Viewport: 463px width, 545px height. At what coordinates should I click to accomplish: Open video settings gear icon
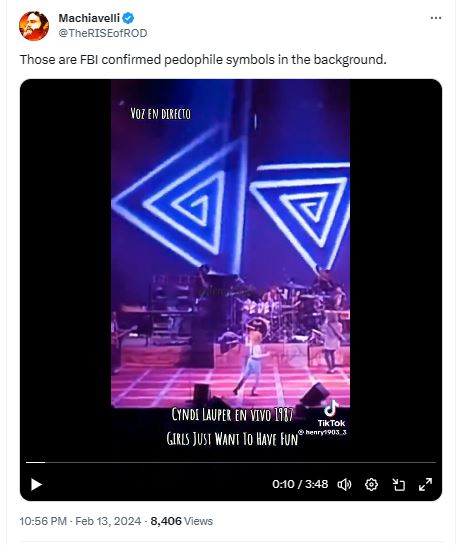click(x=371, y=484)
